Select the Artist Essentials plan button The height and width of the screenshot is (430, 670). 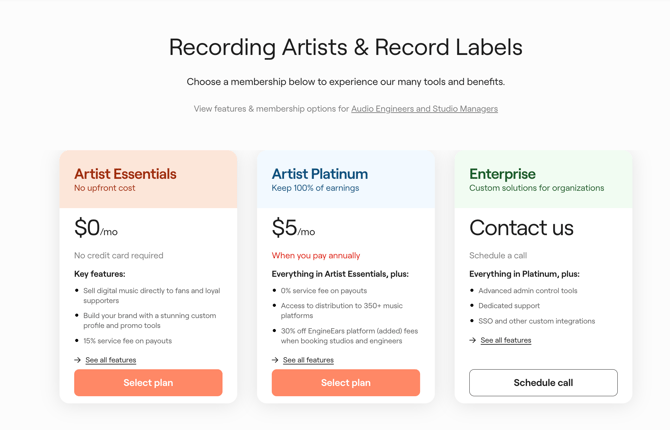point(148,383)
